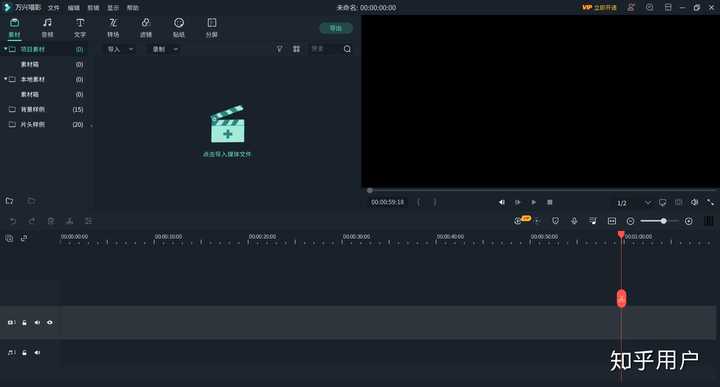Open the user account icon

pyautogui.click(x=631, y=7)
